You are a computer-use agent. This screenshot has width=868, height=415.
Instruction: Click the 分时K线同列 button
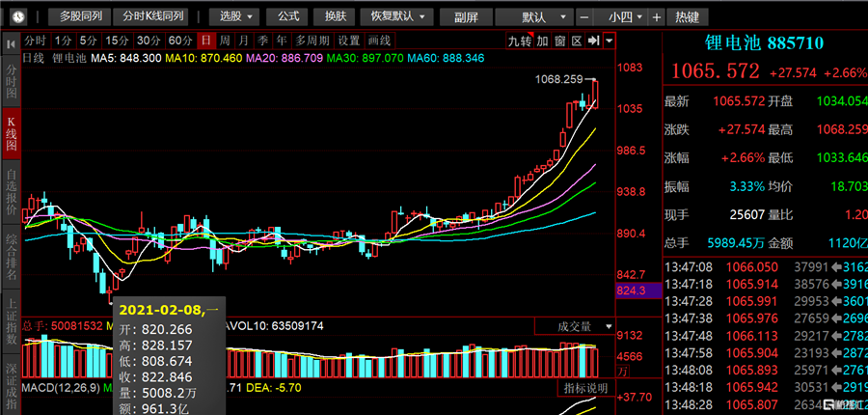click(151, 16)
